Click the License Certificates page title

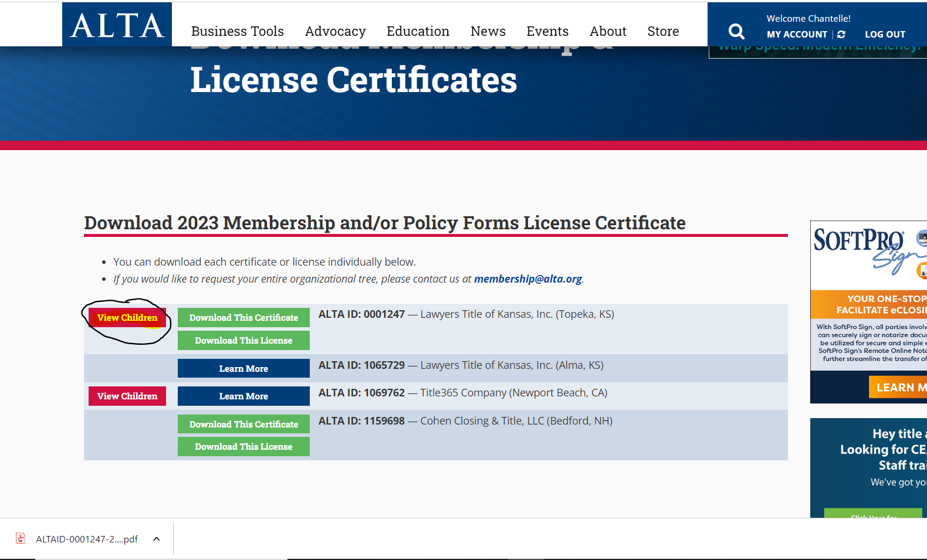tap(354, 80)
